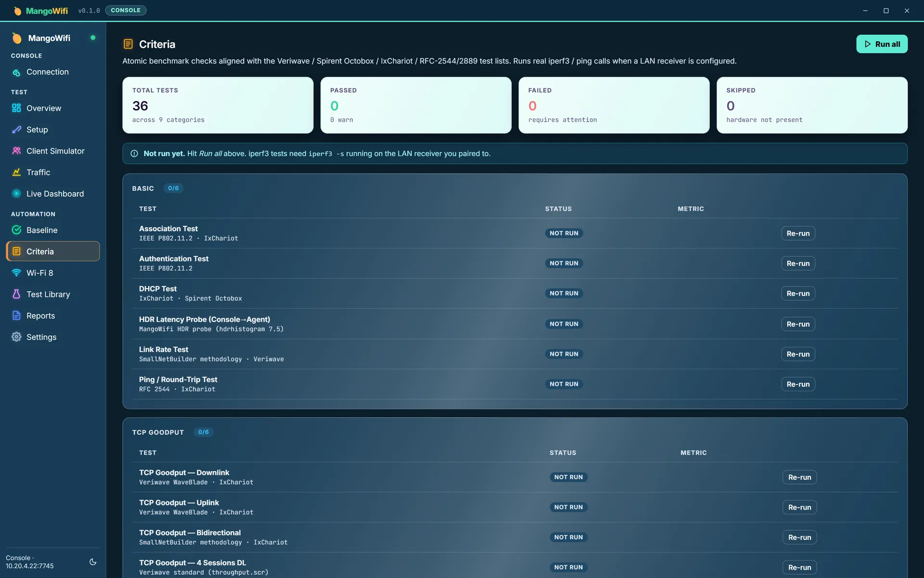The height and width of the screenshot is (578, 924).
Task: Click the Criteria list icon in sidebar
Action: [x=16, y=251]
